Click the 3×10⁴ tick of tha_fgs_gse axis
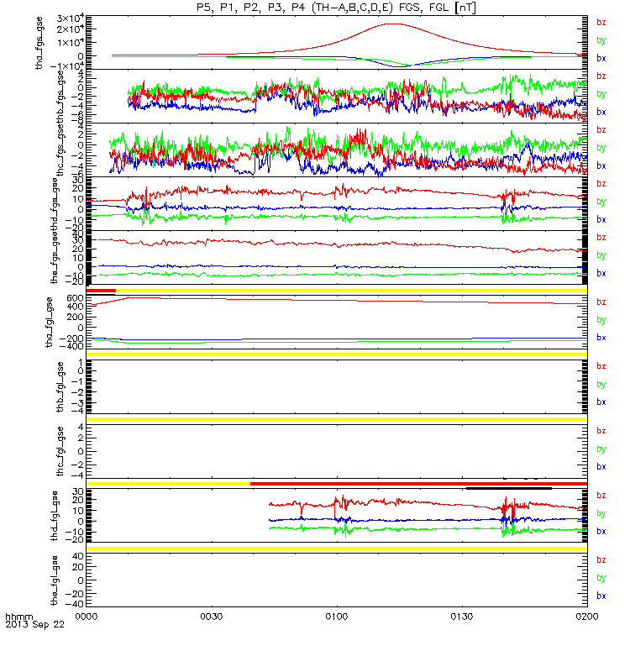The height and width of the screenshot is (672, 630). click(x=71, y=18)
